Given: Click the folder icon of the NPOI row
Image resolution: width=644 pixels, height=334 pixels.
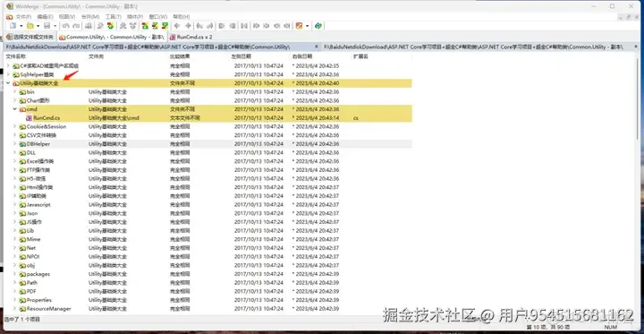Looking at the screenshot, I should (x=22, y=257).
